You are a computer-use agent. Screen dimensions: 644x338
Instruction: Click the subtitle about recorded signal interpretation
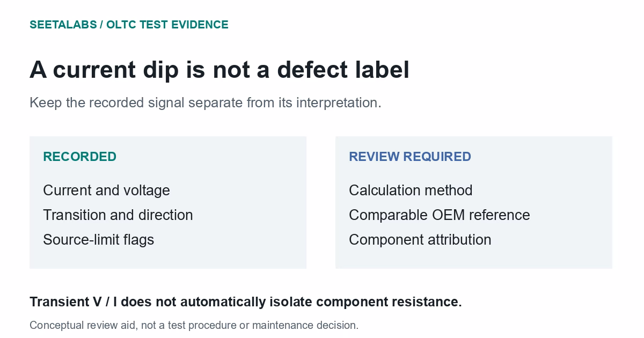[x=206, y=102]
